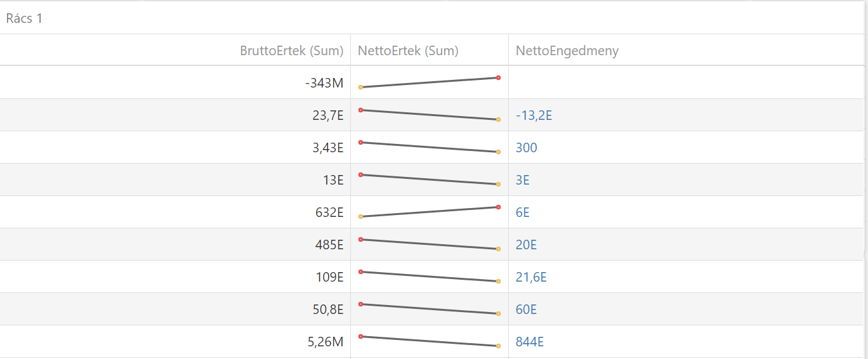Select the 60E link value
The width and height of the screenshot is (868, 359).
point(526,310)
